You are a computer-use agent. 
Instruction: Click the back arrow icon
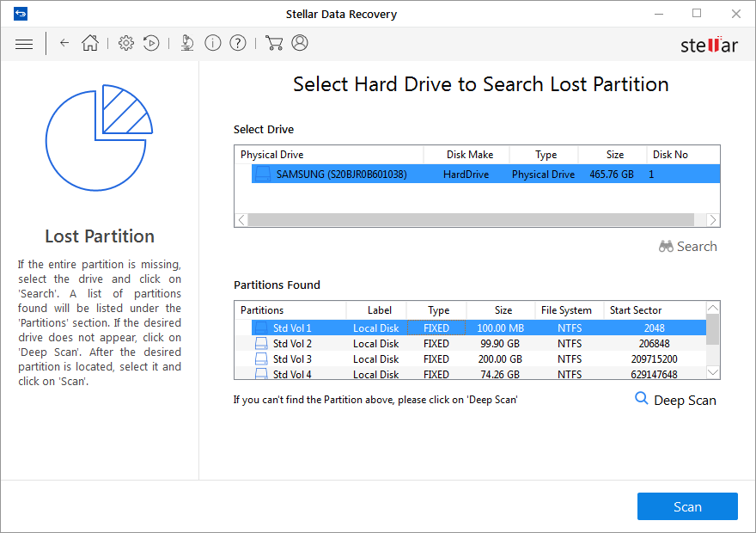[x=64, y=43]
